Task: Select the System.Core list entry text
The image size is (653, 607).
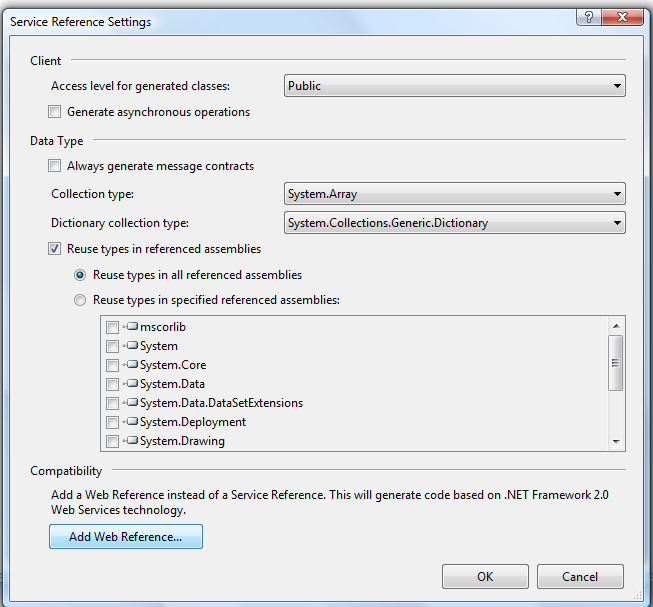Action: [173, 365]
